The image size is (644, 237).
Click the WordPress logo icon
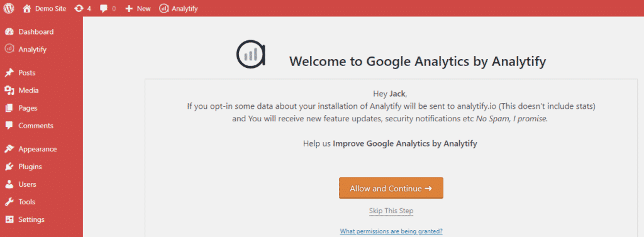[x=9, y=8]
